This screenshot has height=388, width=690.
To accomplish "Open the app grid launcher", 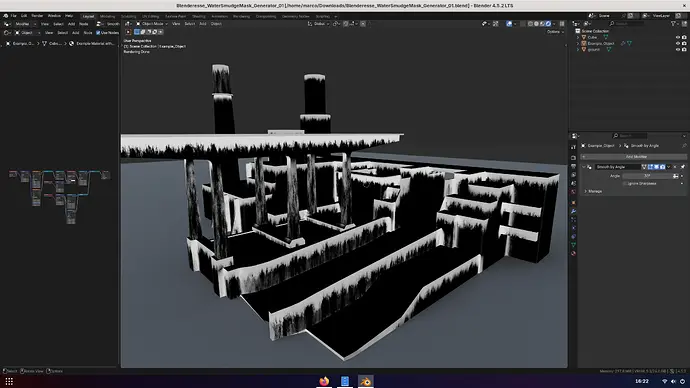I will (9, 381).
